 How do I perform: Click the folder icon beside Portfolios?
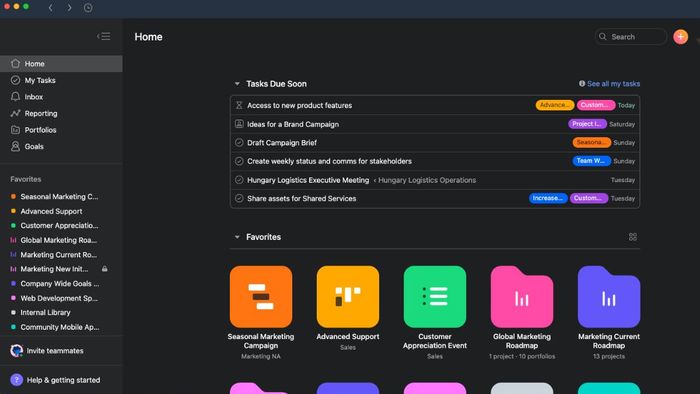point(16,130)
